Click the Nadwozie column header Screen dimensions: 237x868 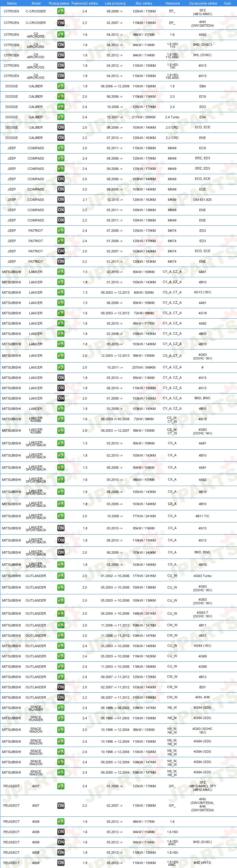coord(173,3)
